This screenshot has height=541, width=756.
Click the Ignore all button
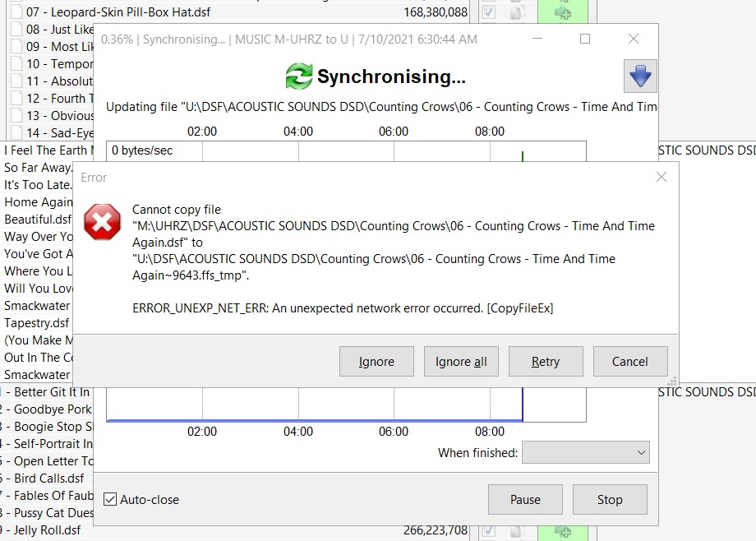tap(461, 362)
